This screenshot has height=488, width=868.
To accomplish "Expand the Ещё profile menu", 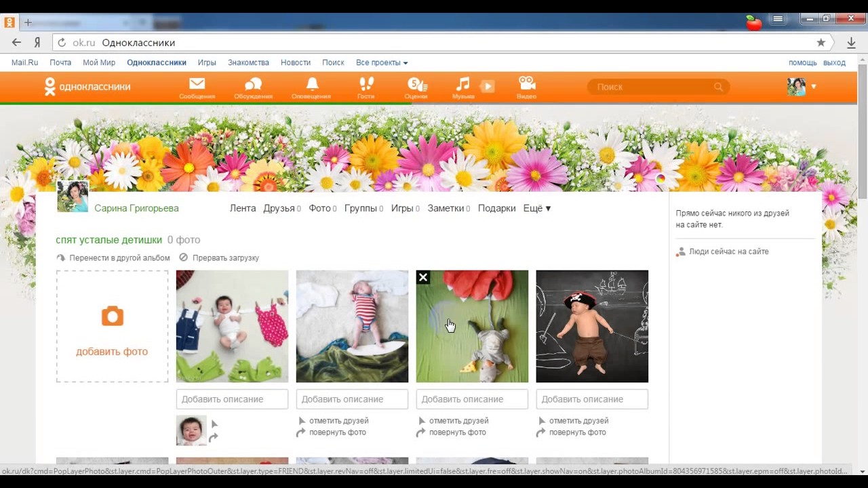I will [537, 208].
